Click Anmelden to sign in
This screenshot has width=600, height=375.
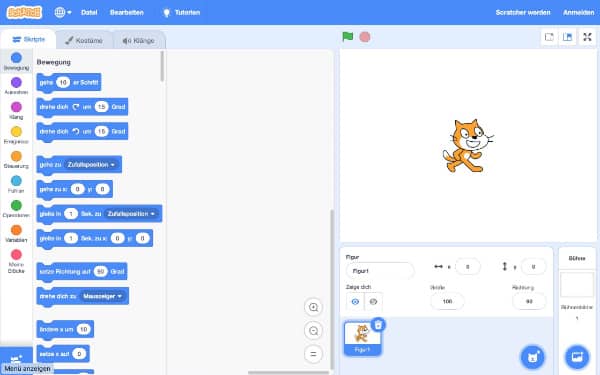coord(578,12)
